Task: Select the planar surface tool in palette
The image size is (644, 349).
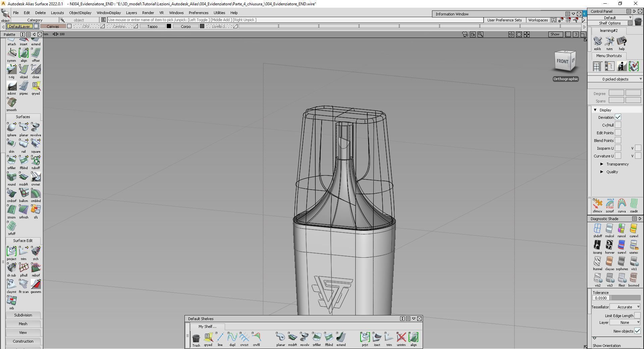Action: pyautogui.click(x=23, y=127)
